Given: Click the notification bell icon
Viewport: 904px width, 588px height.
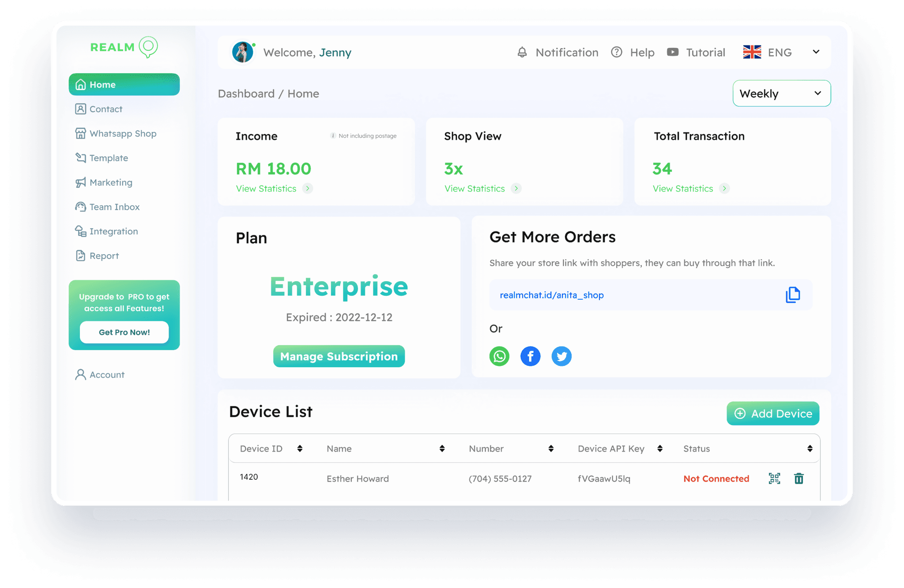Looking at the screenshot, I should (x=522, y=52).
